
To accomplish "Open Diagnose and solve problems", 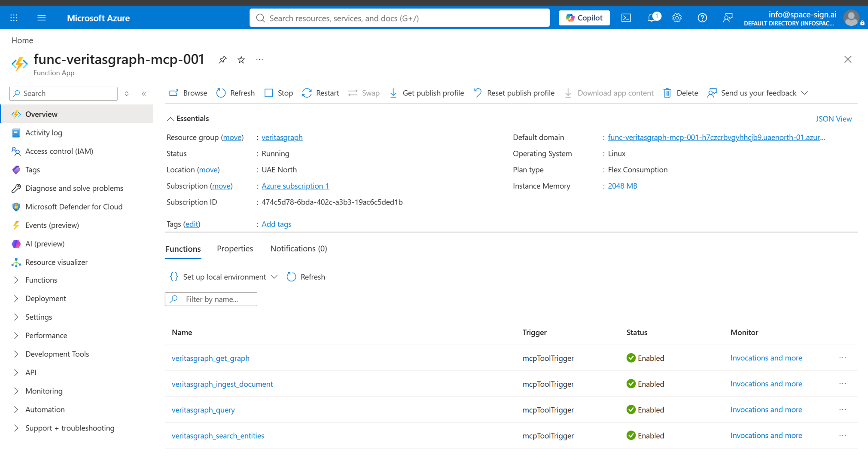I will [74, 188].
